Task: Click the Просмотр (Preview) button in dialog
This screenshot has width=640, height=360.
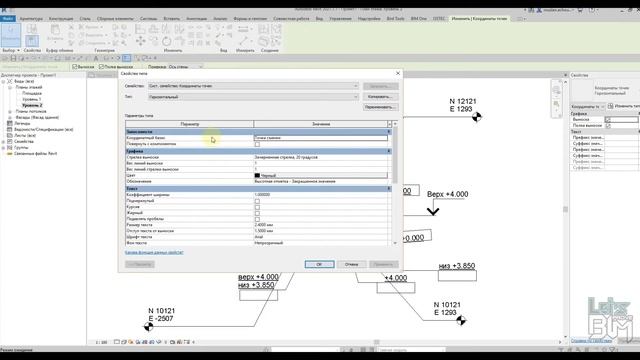Action: [x=140, y=264]
